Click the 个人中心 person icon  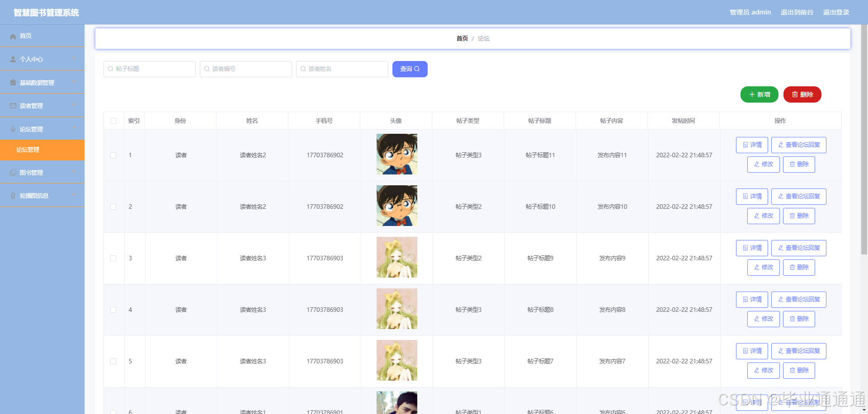pos(12,59)
